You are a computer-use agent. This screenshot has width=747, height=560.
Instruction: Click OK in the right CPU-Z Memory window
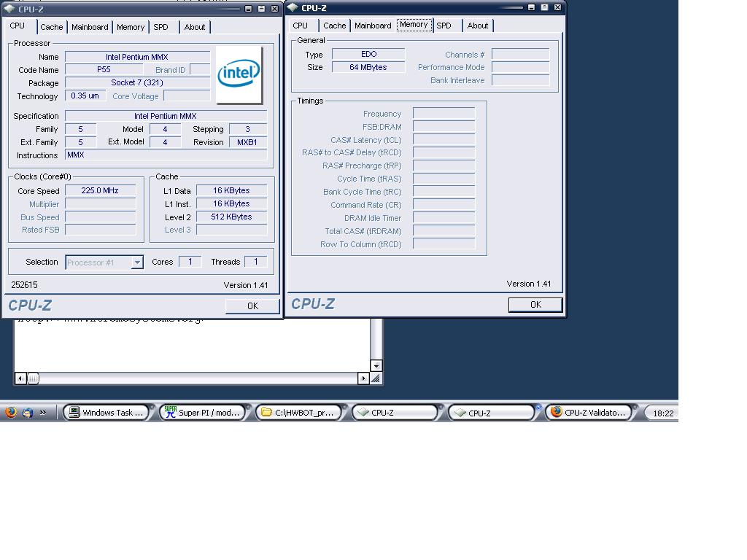tap(535, 304)
